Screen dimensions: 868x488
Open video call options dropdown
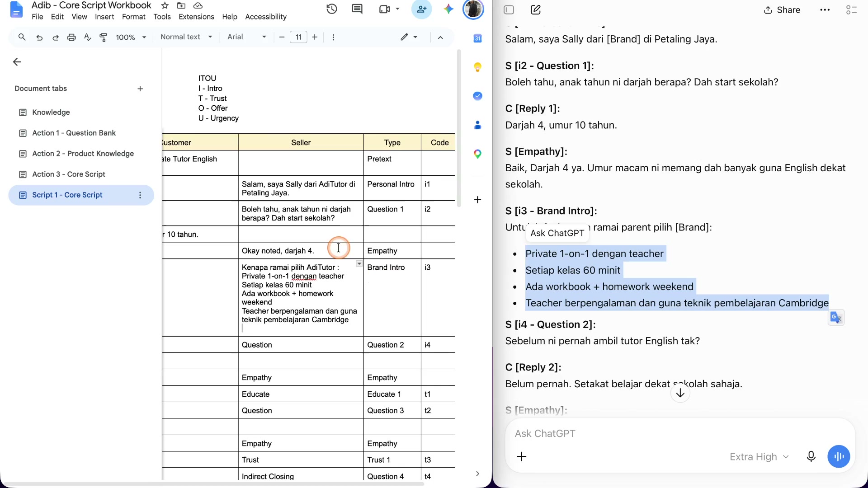click(397, 9)
